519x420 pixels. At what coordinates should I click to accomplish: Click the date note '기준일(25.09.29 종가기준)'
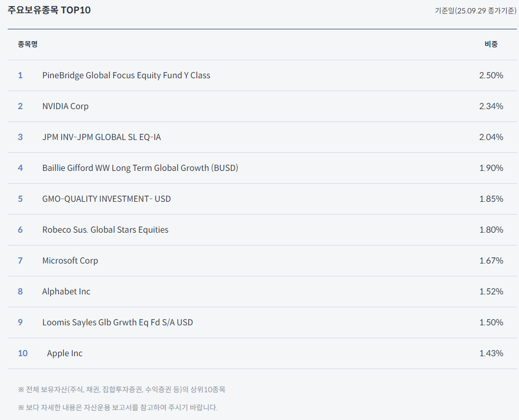[x=475, y=11]
